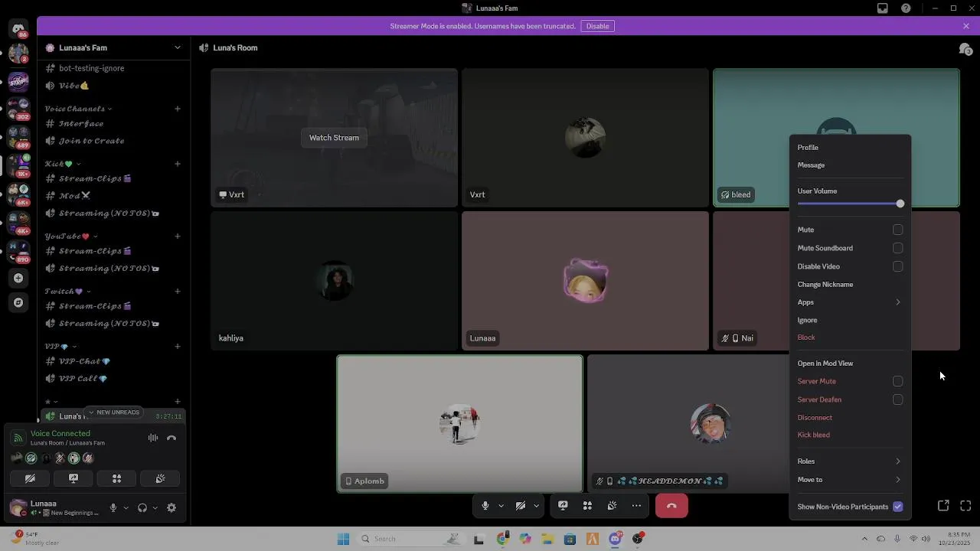The height and width of the screenshot is (551, 980).
Task: Toggle Server Mute checkbox
Action: click(898, 381)
